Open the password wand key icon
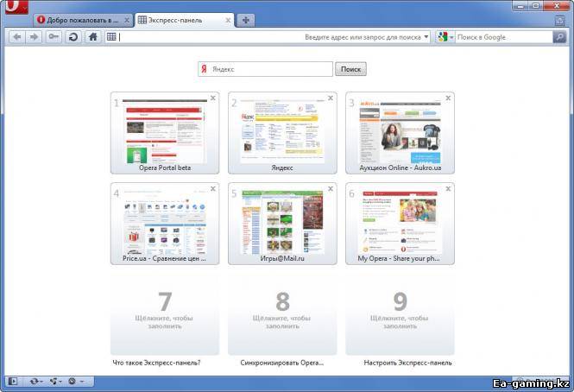This screenshot has height=392, width=574. click(54, 36)
